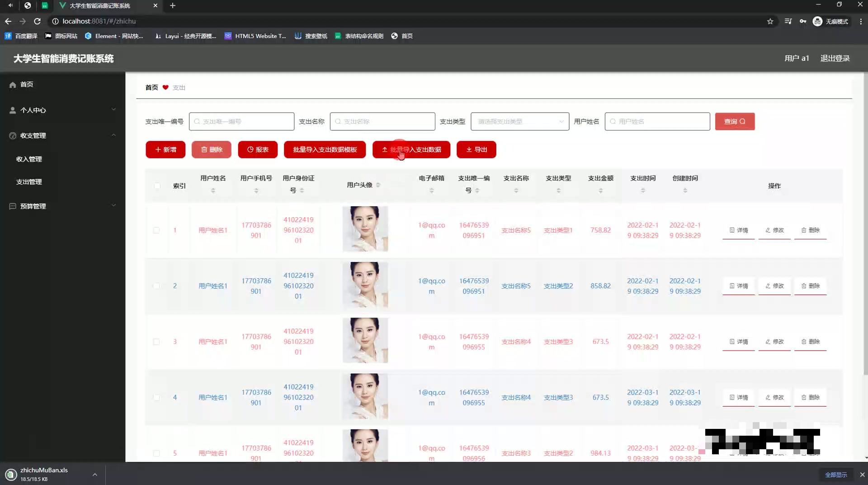Open 详情 for the first expense record

pyautogui.click(x=738, y=230)
